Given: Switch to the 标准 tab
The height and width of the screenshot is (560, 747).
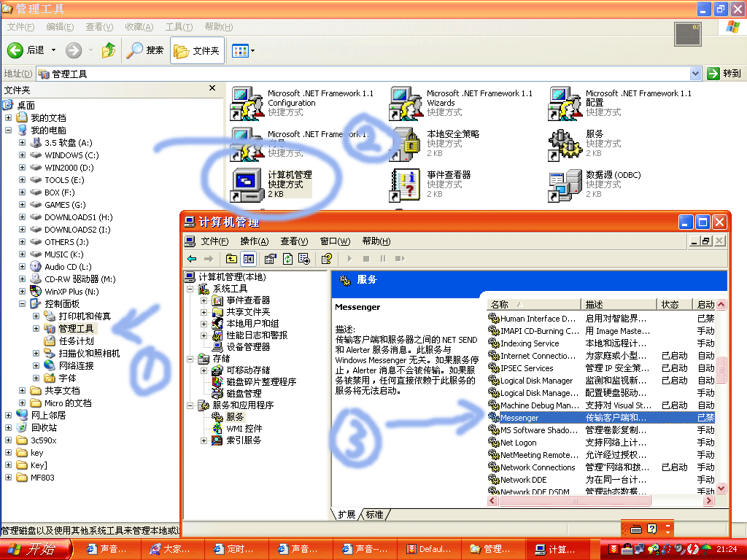Looking at the screenshot, I should 375,514.
